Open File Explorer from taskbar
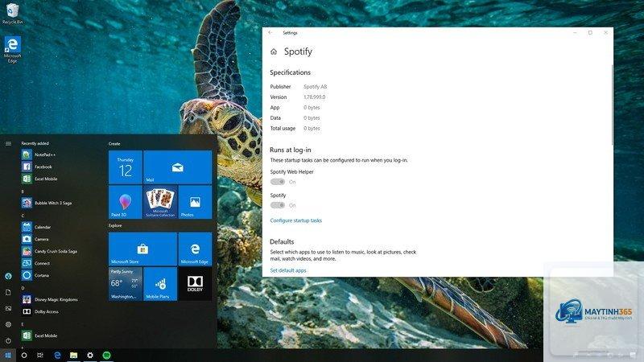644x362 pixels. (73, 356)
